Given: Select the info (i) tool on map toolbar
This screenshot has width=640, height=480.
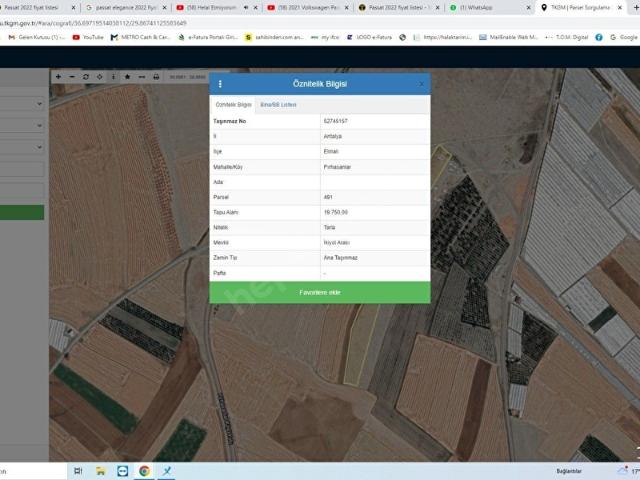Looking at the screenshot, I should pos(113,77).
